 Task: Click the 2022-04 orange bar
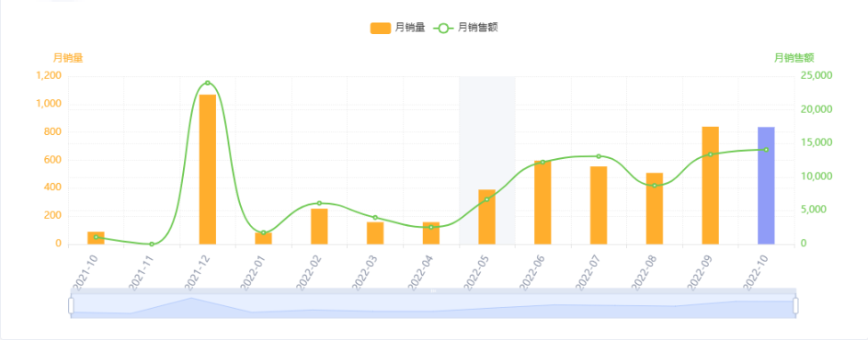(x=431, y=233)
